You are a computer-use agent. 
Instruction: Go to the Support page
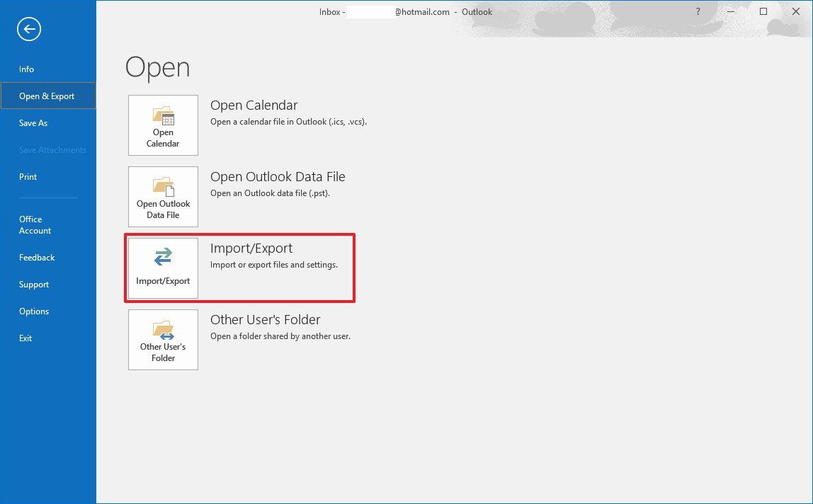click(x=34, y=284)
